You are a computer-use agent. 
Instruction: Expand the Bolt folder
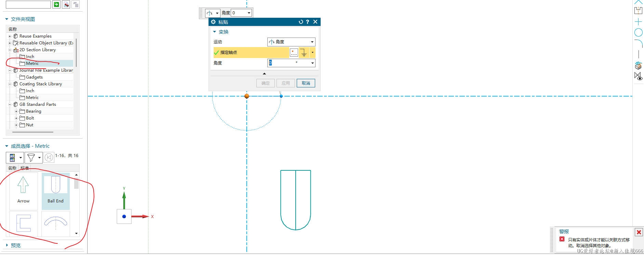point(16,118)
